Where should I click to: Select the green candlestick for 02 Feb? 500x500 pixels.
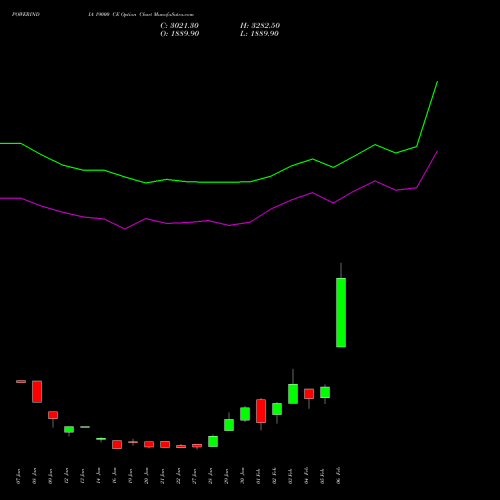(x=277, y=409)
